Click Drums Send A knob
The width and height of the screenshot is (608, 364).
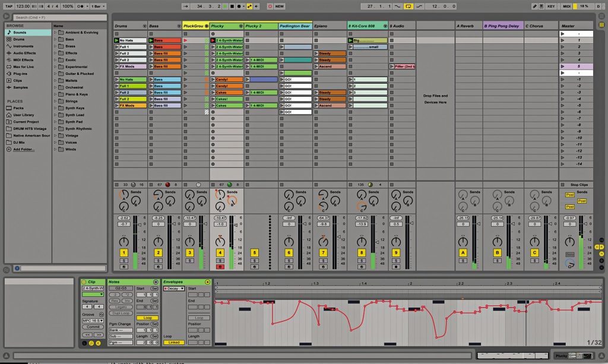(123, 195)
